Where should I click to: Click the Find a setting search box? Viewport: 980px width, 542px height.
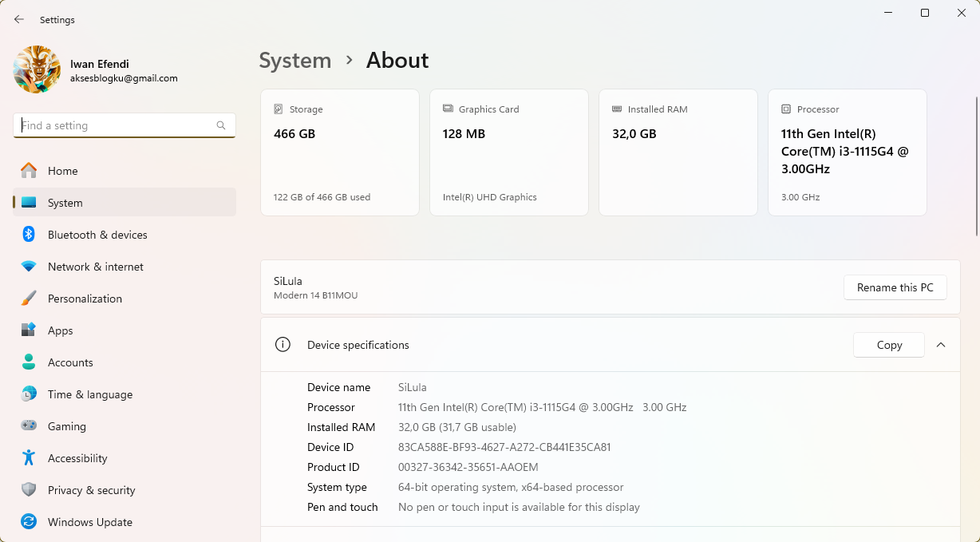tap(124, 125)
